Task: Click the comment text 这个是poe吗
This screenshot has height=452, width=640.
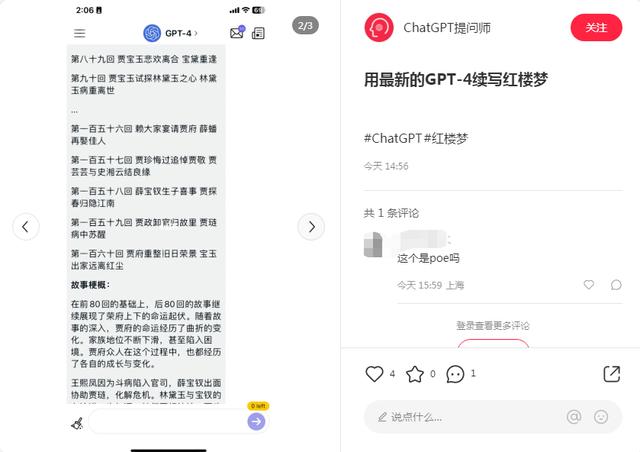Action: tap(428, 258)
